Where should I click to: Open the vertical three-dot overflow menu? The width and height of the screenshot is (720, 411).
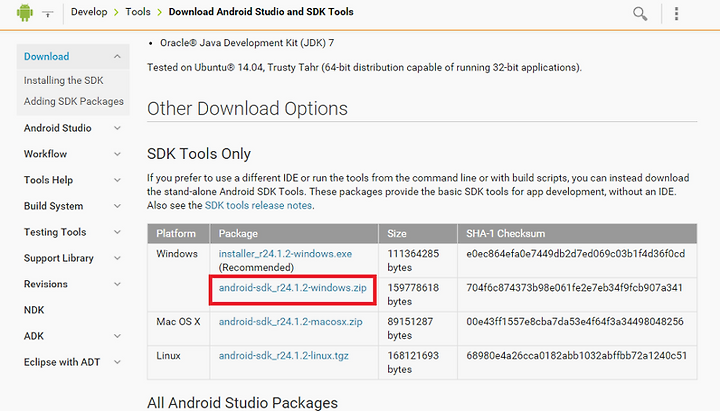[676, 13]
